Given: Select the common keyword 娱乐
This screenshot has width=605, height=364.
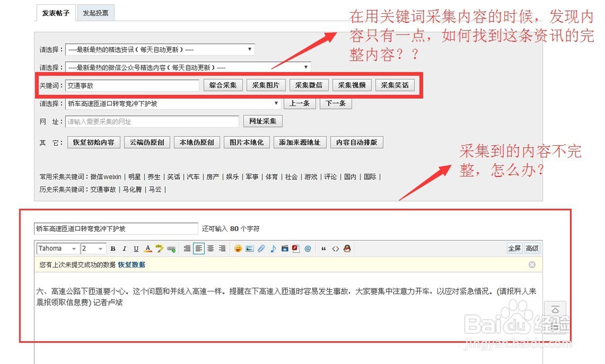Looking at the screenshot, I should tap(233, 177).
